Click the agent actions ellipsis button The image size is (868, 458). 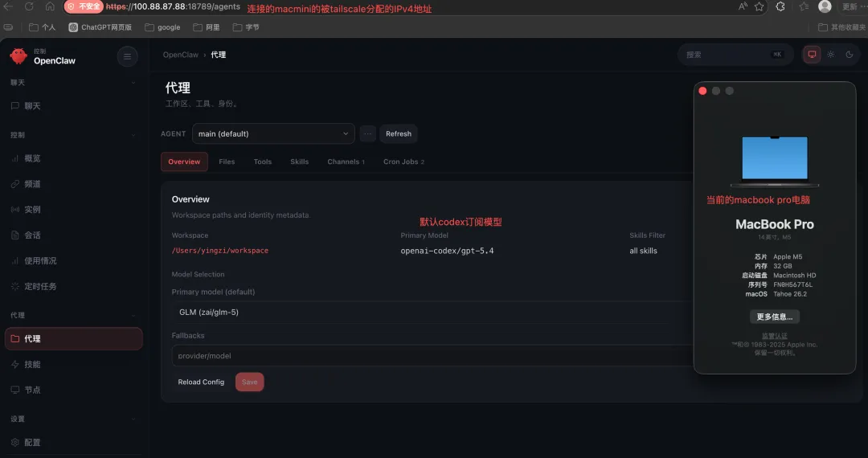point(367,134)
